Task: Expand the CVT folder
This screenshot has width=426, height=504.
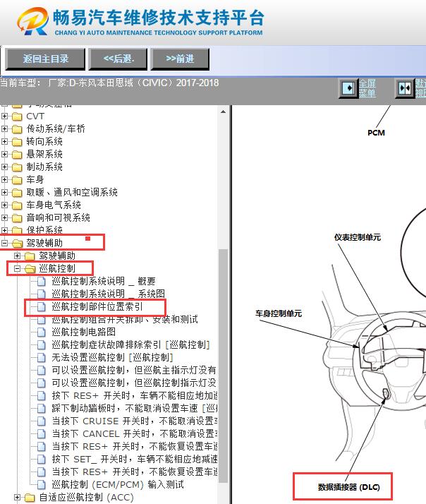Action: [4, 116]
